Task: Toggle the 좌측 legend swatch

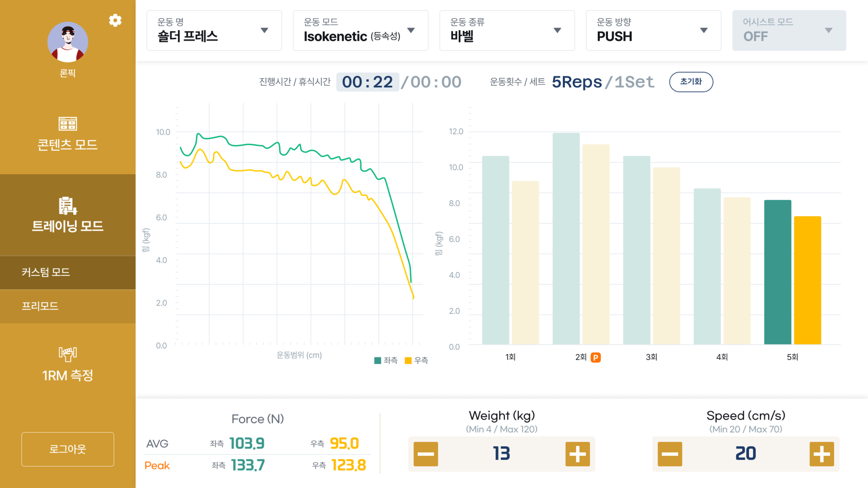Action: 377,361
